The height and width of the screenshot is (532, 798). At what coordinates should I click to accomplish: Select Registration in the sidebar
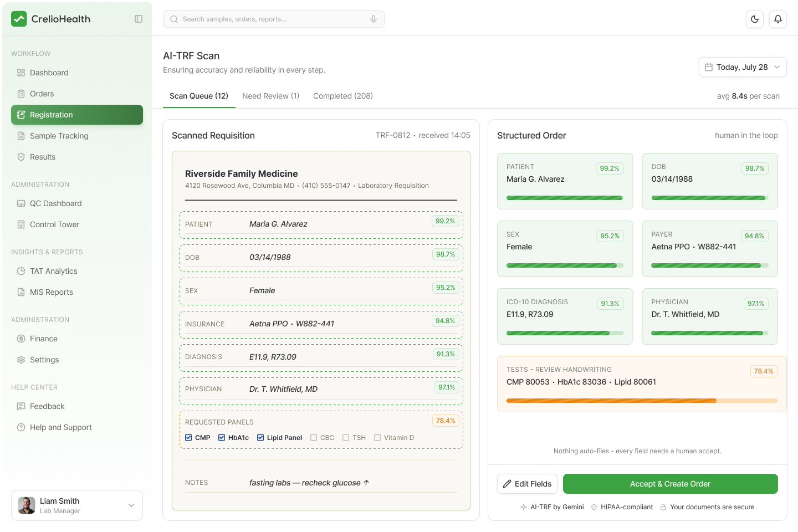pyautogui.click(x=77, y=115)
